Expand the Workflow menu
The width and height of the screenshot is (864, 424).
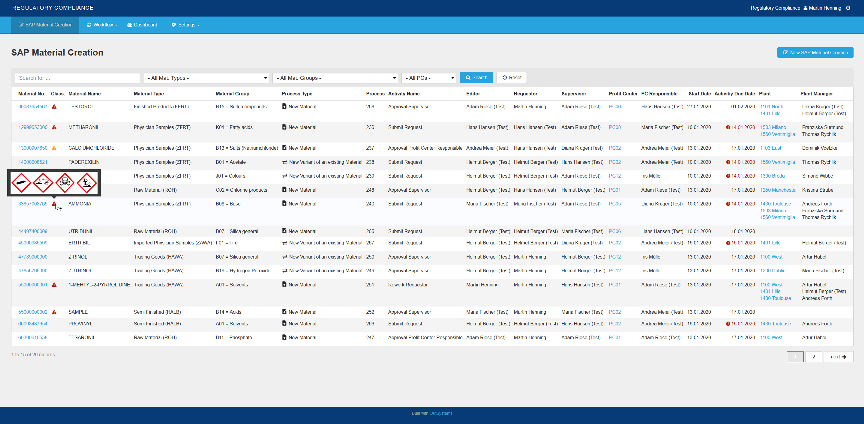click(102, 25)
